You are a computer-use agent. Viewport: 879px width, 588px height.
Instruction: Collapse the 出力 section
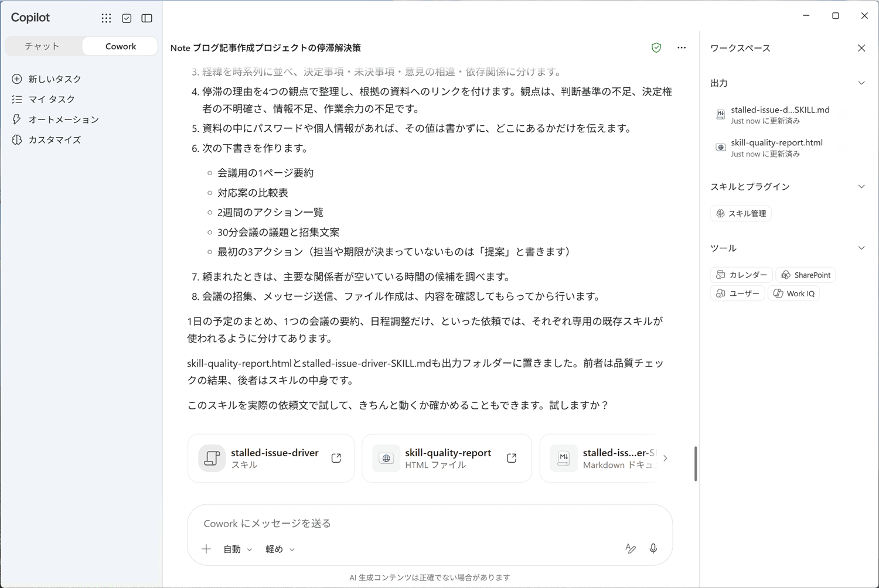[x=861, y=83]
